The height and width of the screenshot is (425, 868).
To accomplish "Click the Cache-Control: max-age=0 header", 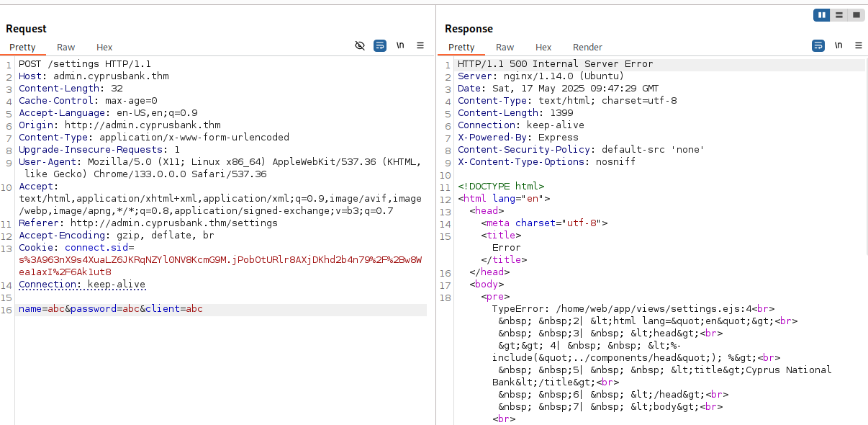I will pos(88,101).
